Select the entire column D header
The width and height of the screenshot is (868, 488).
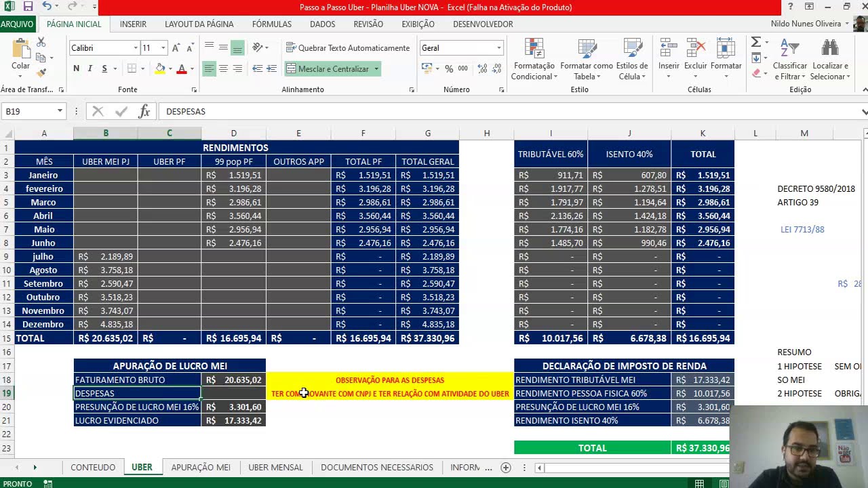tap(234, 134)
